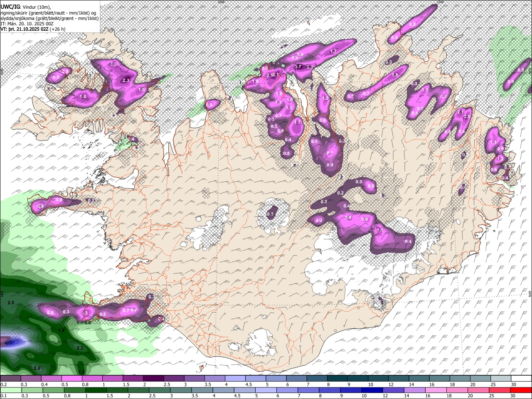Click the '30' label in upper legend

(514, 384)
